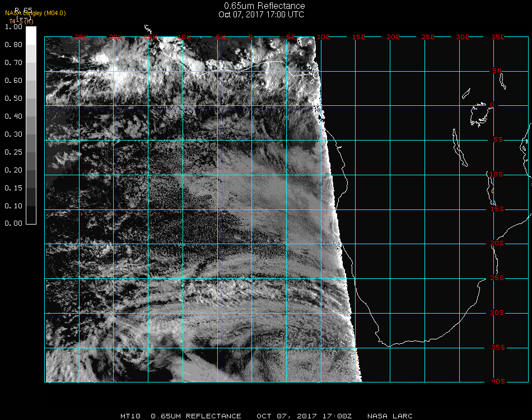Click the 35S latitude label
The height and width of the screenshot is (420, 532).
tap(498, 347)
